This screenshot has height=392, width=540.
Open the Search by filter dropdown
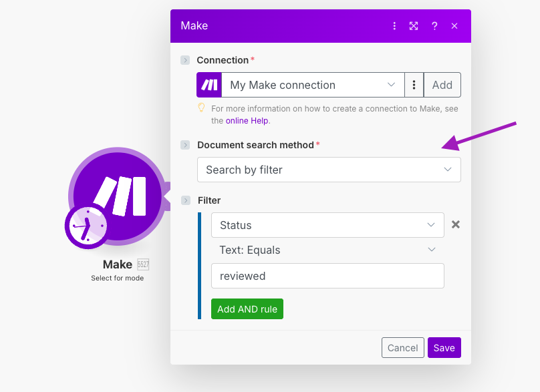[x=329, y=170]
